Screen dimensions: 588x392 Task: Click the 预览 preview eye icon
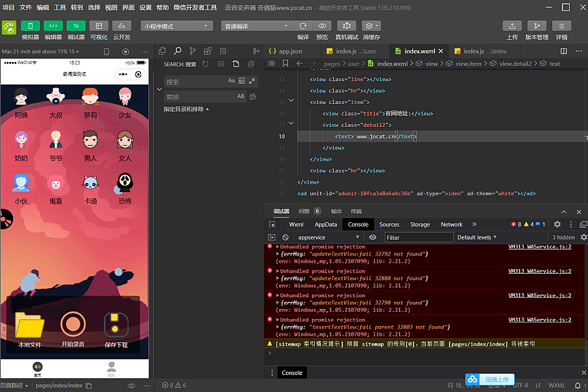pyautogui.click(x=322, y=26)
